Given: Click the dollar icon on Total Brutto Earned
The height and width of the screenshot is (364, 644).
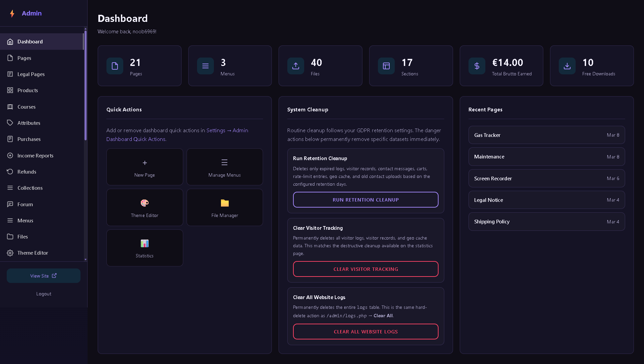Looking at the screenshot, I should 477,66.
